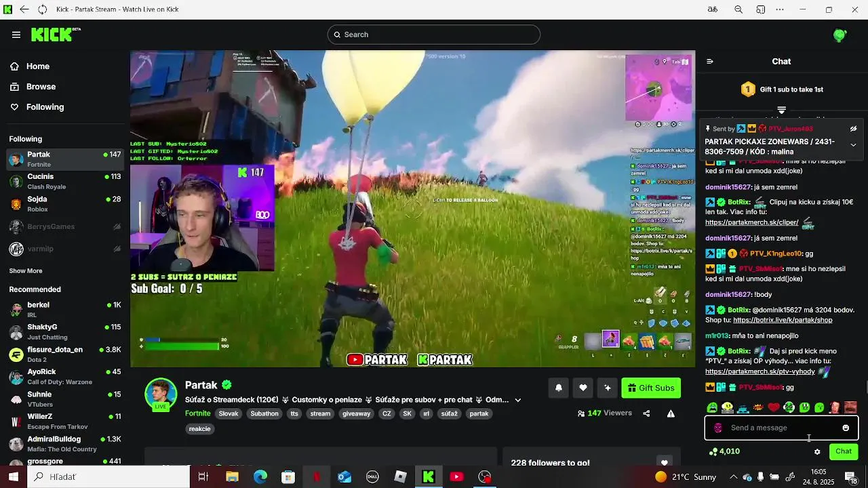Open the hamburger sidebar menu
The image size is (868, 488).
(x=16, y=35)
